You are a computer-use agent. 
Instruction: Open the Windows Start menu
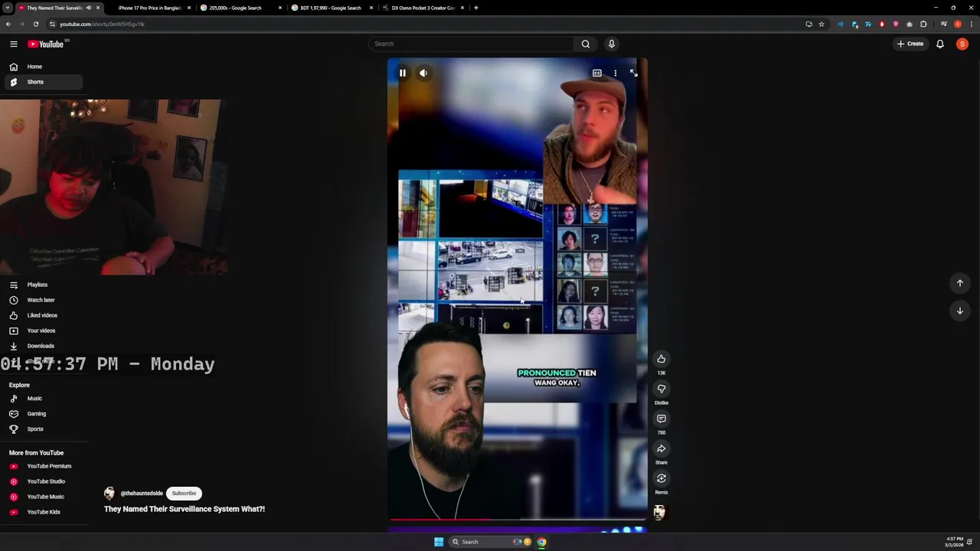tap(439, 542)
